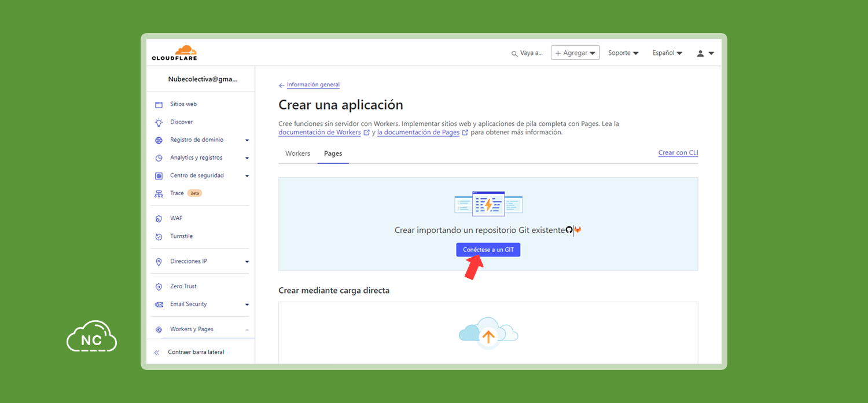Expand the user menu arrow

tap(711, 53)
